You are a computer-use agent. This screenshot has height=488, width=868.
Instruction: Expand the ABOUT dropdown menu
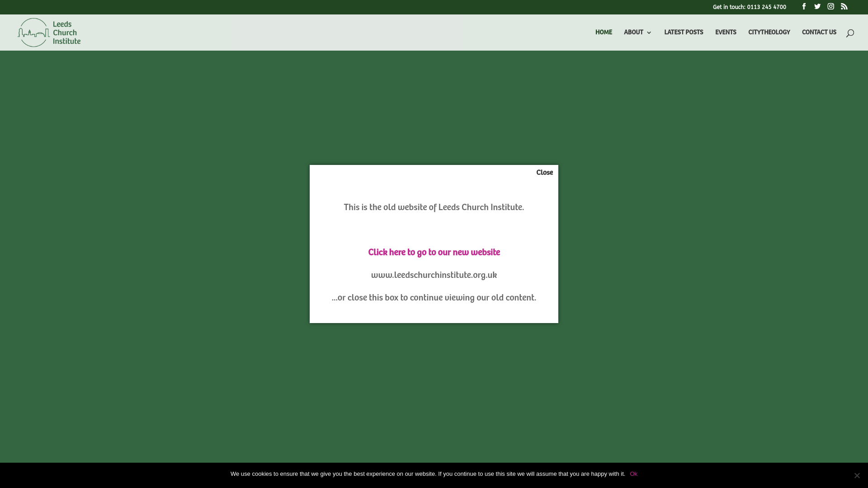pos(638,33)
